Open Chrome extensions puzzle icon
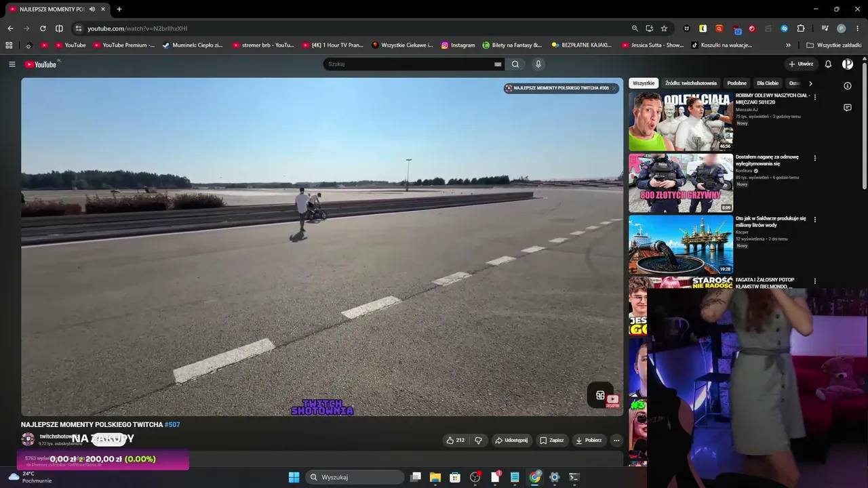 [x=801, y=28]
